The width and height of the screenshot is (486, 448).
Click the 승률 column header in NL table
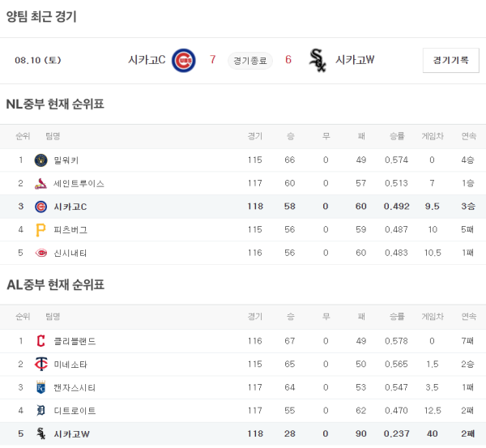coord(397,136)
